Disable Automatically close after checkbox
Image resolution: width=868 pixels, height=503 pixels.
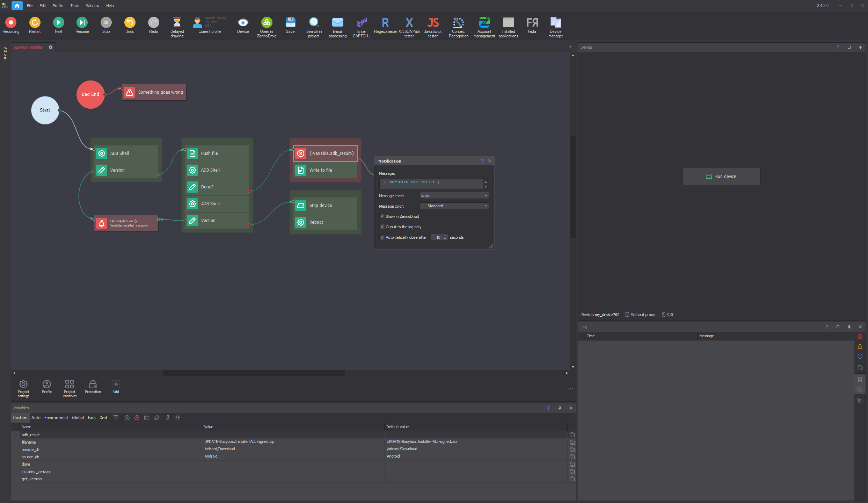[x=382, y=237]
